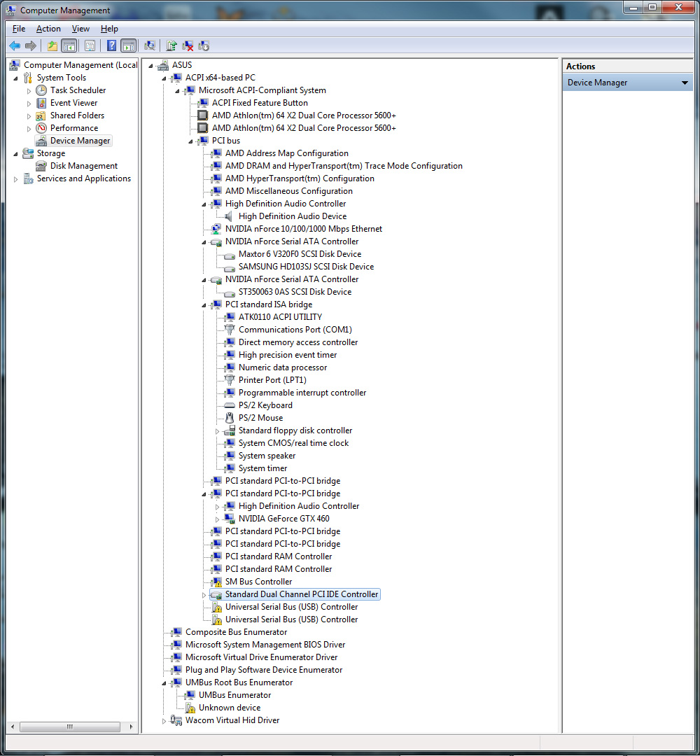Open the Action menu
This screenshot has height=756, width=700.
click(x=48, y=29)
